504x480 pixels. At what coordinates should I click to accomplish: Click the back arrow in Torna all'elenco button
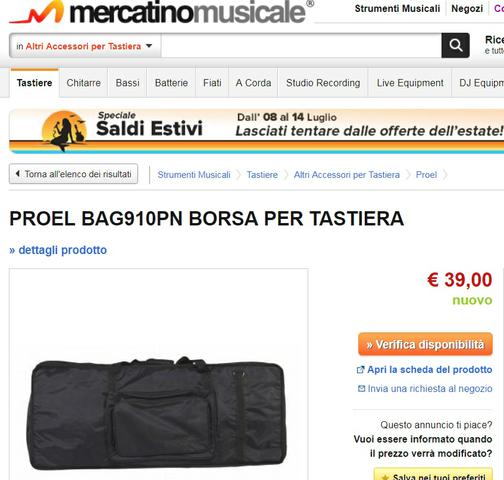pyautogui.click(x=18, y=174)
